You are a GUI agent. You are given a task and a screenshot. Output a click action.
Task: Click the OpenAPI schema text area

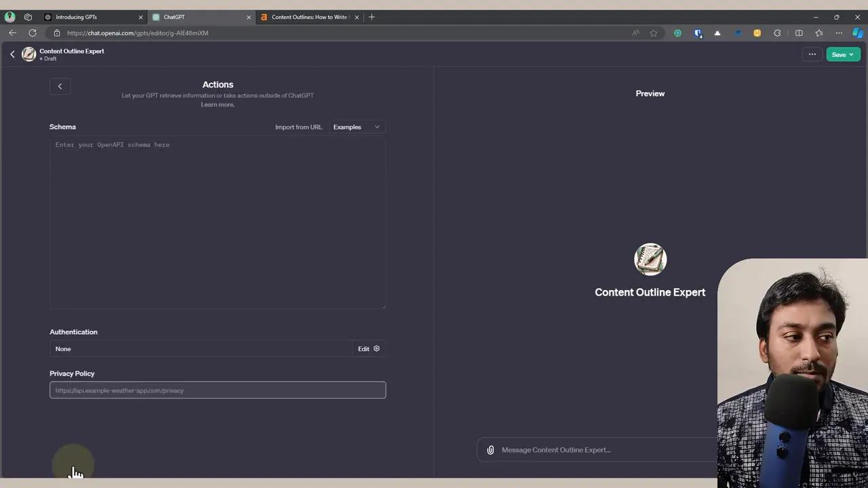[x=217, y=217]
